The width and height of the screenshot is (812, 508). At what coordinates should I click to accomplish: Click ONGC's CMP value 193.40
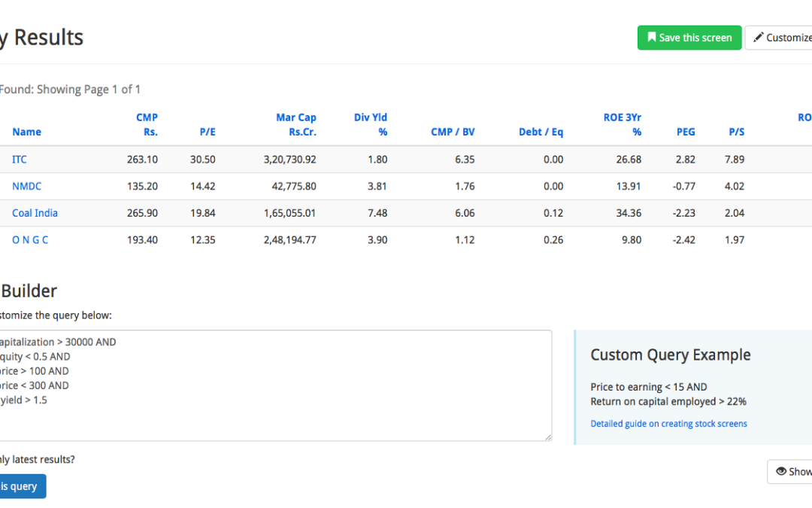click(142, 240)
